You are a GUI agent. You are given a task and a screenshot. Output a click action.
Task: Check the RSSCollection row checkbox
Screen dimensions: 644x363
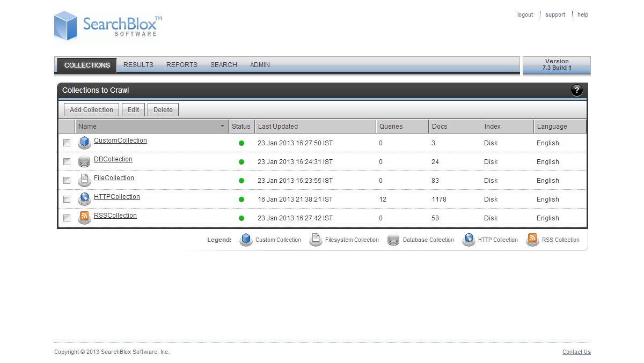tap(67, 218)
